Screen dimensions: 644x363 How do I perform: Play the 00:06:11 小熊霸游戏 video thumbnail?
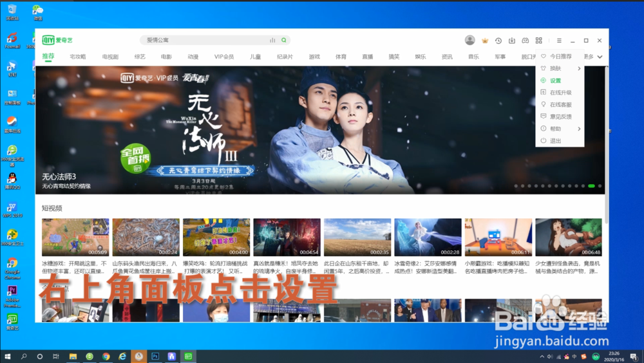(498, 237)
